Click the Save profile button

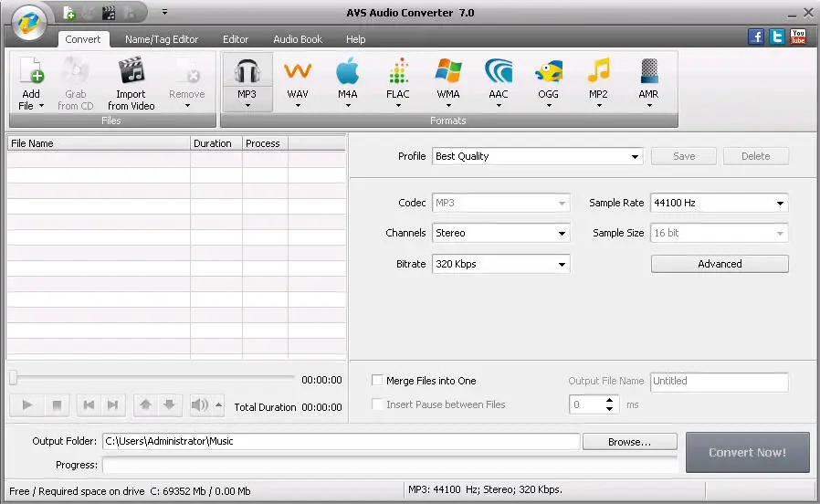(684, 156)
